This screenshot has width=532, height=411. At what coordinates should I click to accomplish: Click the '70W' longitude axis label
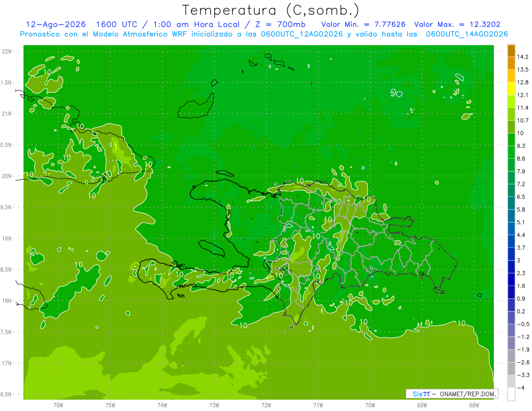point(370,405)
